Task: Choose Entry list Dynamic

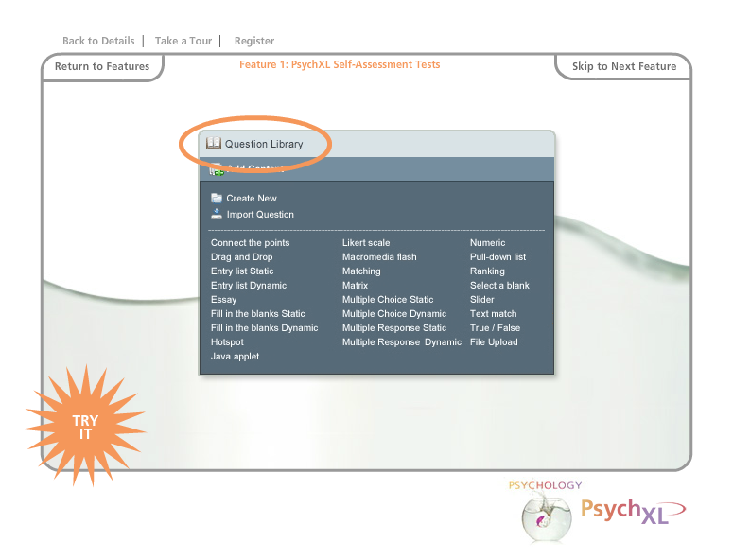Action: (x=249, y=285)
